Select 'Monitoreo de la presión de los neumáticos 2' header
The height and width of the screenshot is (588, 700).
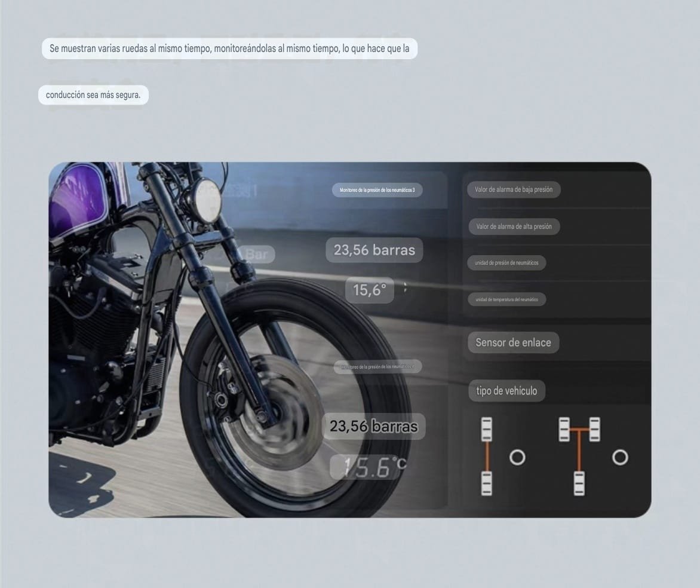point(377,366)
